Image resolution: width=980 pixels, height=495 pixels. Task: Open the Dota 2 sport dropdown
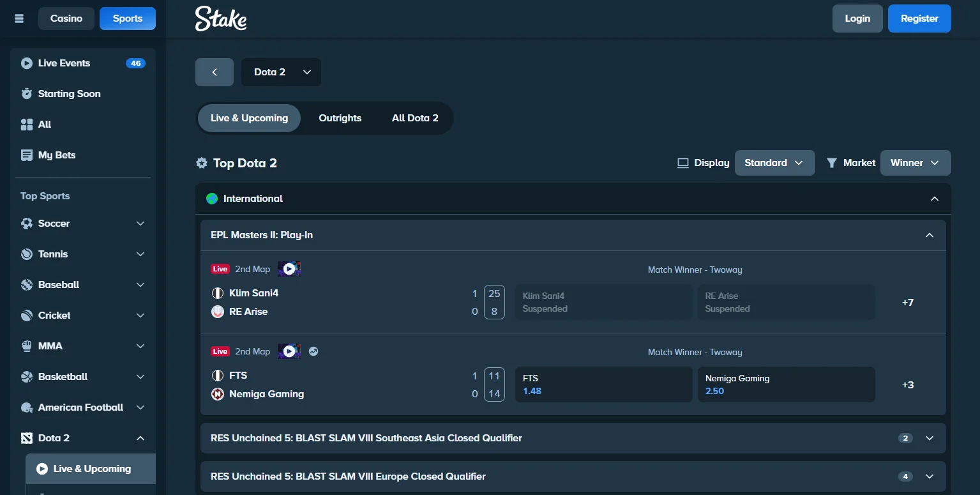[x=282, y=72]
